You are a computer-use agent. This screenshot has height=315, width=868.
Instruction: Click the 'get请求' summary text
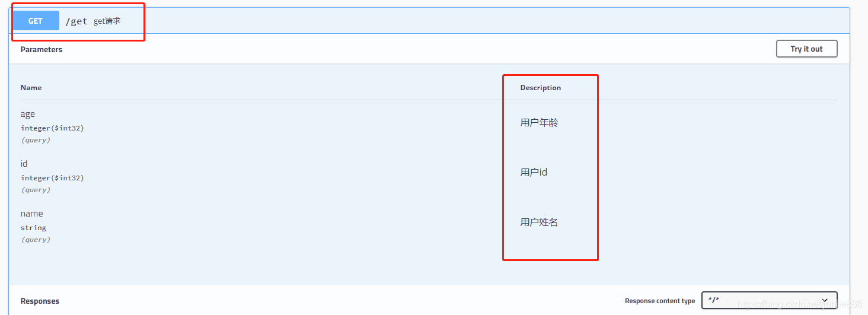(107, 21)
